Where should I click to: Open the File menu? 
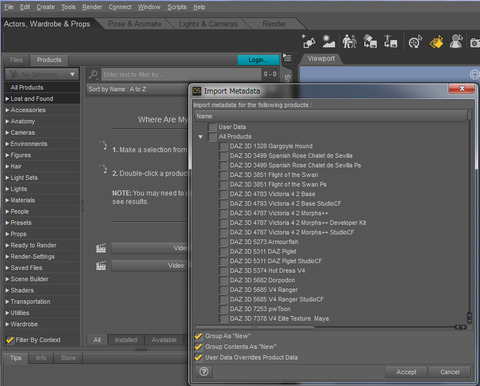click(x=9, y=7)
